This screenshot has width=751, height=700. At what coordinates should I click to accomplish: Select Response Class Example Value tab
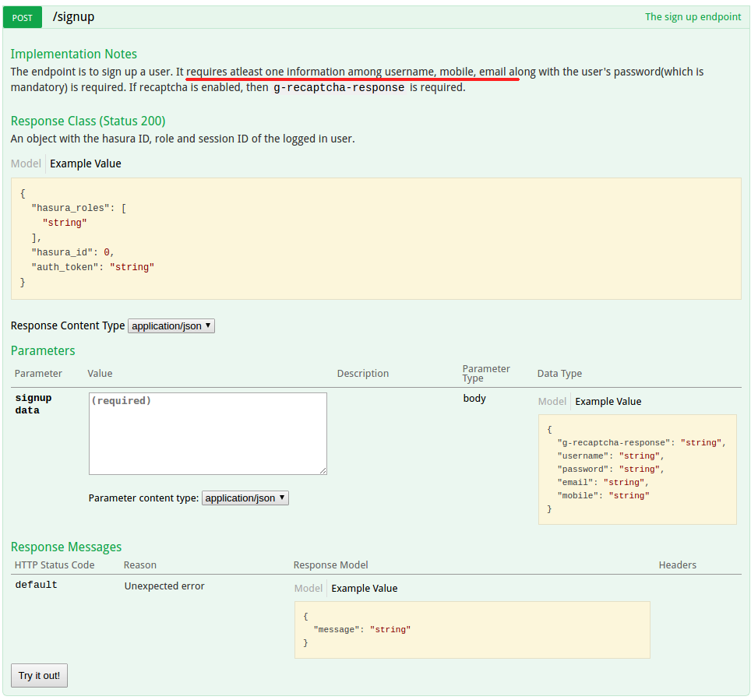coord(86,164)
